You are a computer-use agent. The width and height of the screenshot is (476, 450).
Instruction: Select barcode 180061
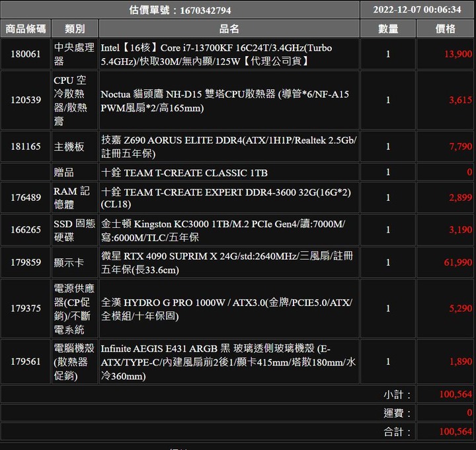click(26, 54)
